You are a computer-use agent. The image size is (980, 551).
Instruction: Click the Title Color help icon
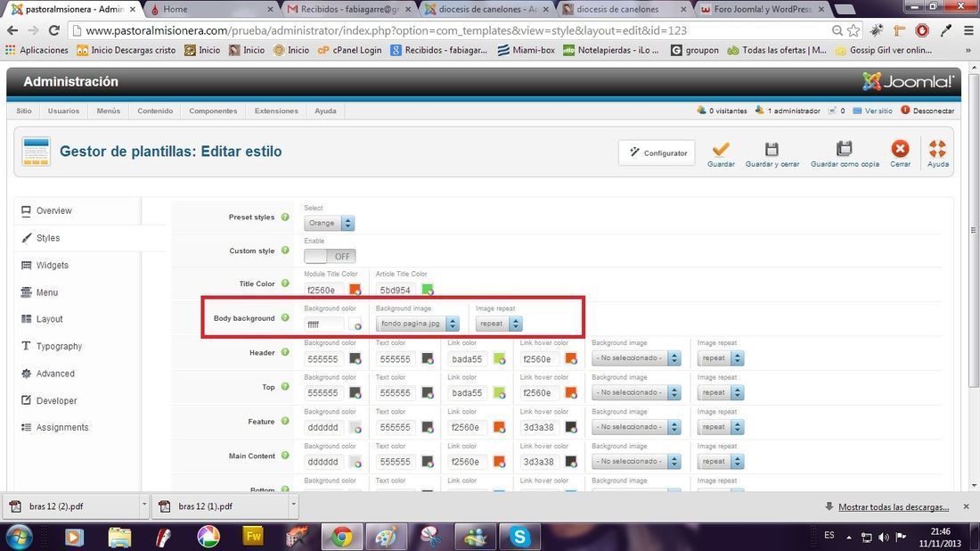click(285, 284)
